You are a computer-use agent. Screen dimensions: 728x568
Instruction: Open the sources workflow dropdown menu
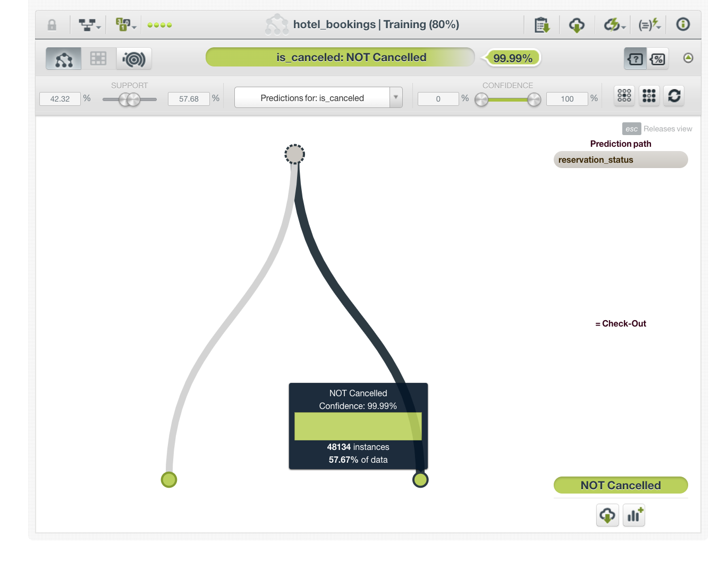tap(89, 25)
